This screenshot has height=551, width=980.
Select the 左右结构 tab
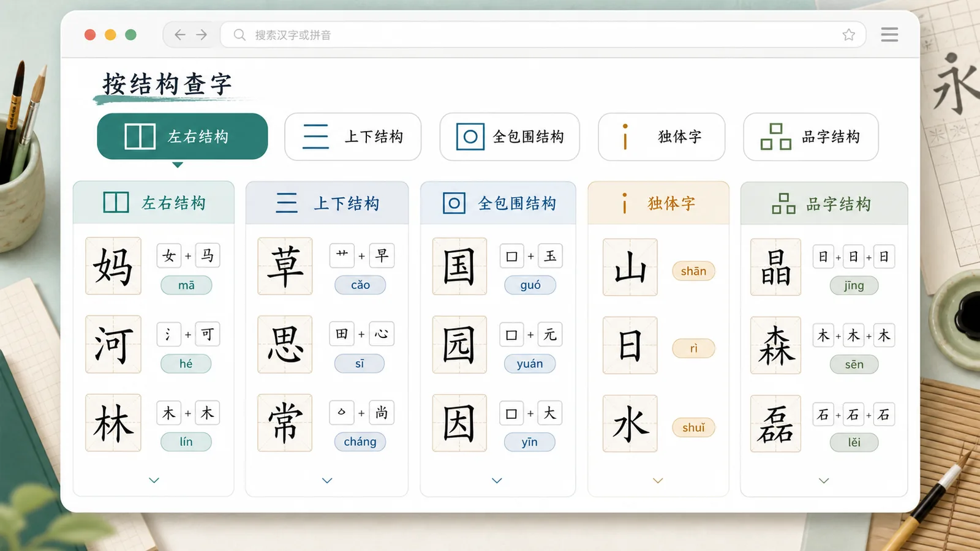tap(183, 137)
